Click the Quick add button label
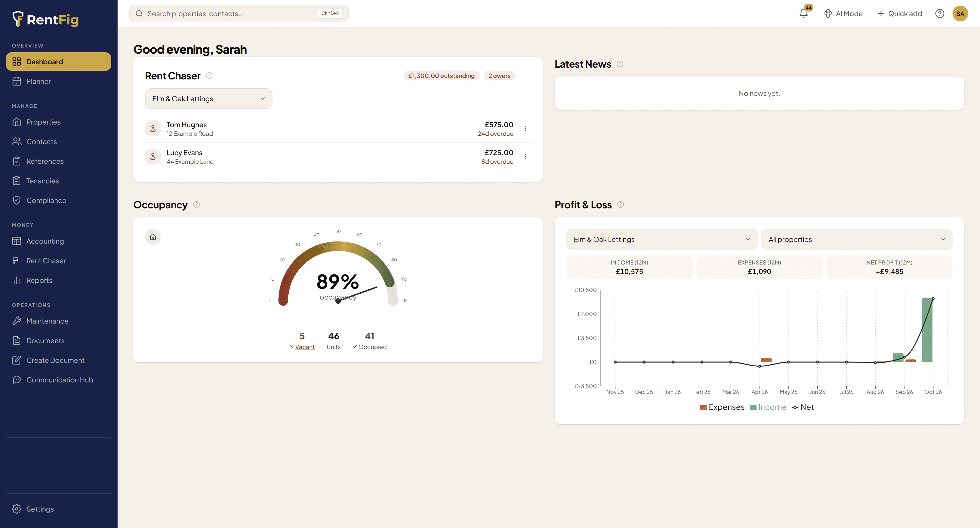The image size is (980, 528). pos(905,14)
